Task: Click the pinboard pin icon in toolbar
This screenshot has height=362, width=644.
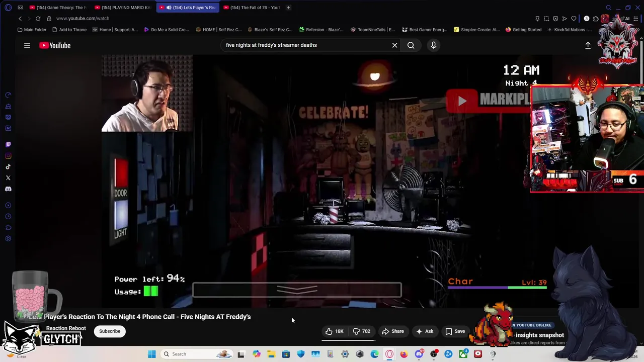Action: pos(537,19)
